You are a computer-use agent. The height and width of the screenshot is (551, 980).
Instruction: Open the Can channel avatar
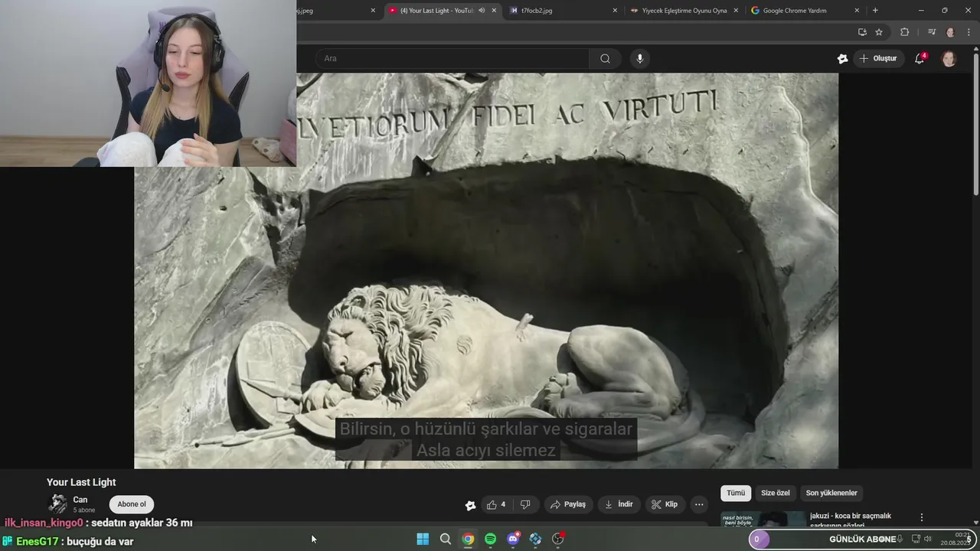(x=57, y=504)
